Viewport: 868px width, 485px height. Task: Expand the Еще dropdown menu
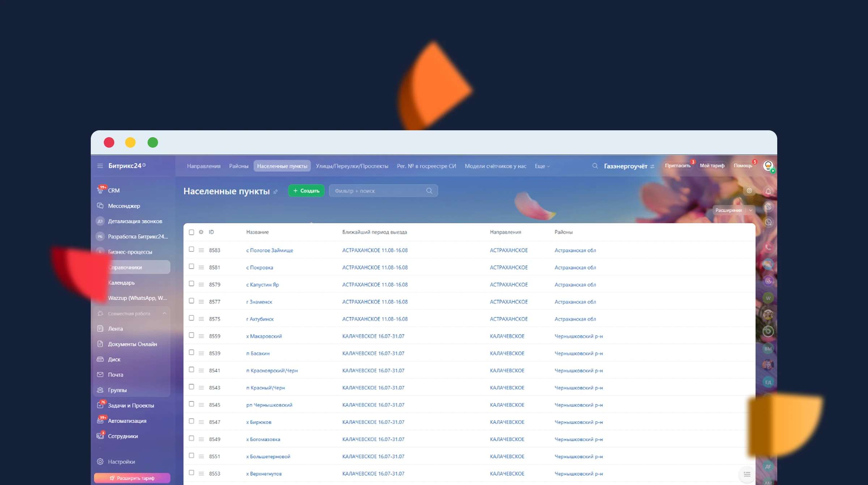[542, 166]
